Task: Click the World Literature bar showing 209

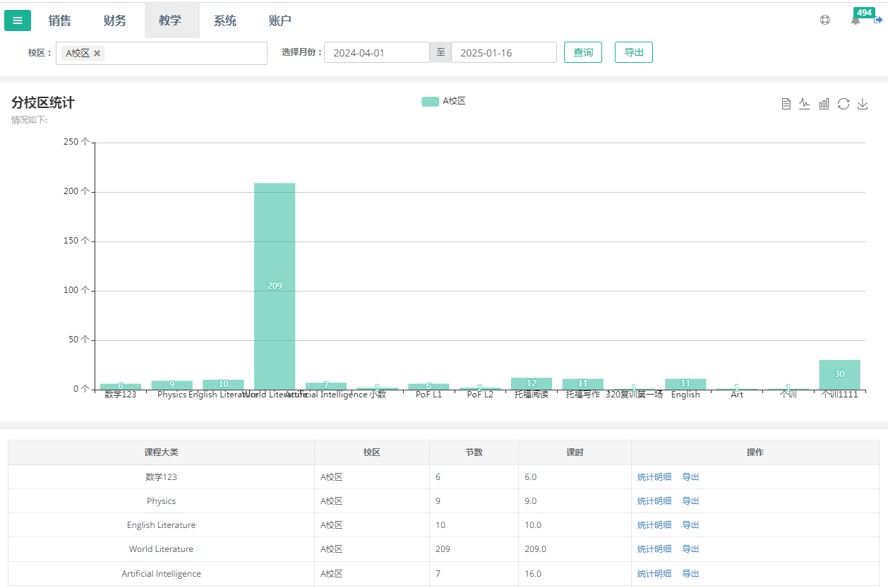Action: coord(275,286)
